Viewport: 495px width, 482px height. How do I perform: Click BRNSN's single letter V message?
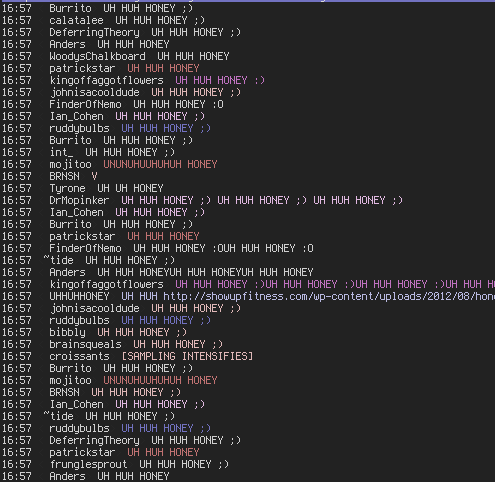(94, 176)
